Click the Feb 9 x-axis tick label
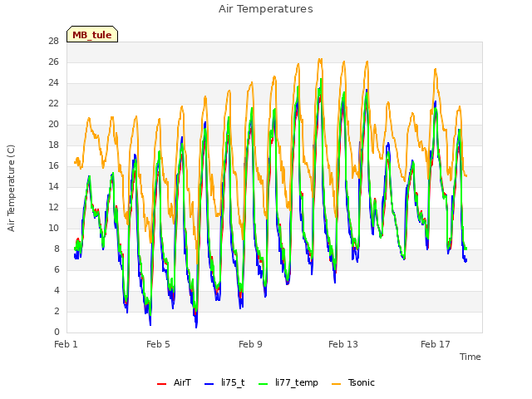532x399 pixels. pos(250,344)
